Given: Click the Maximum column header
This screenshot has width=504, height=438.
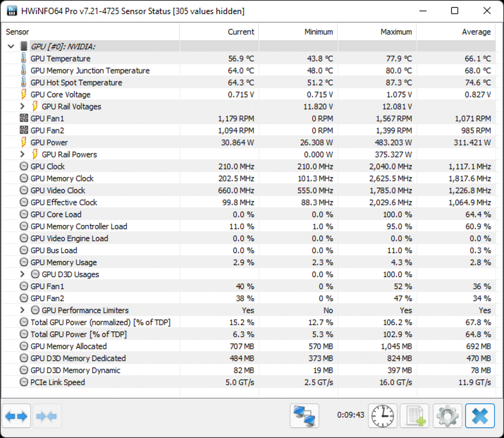Looking at the screenshot, I should point(377,32).
